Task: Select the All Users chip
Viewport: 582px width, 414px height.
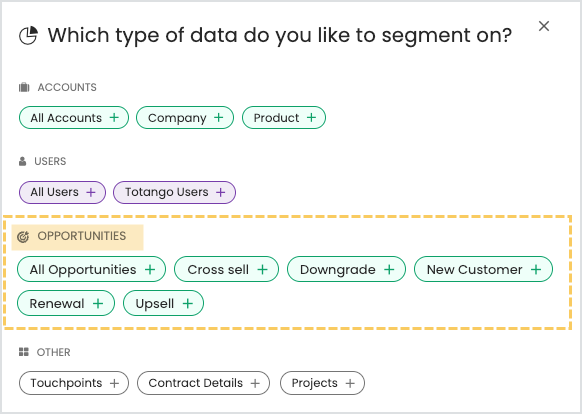Action: click(x=62, y=192)
